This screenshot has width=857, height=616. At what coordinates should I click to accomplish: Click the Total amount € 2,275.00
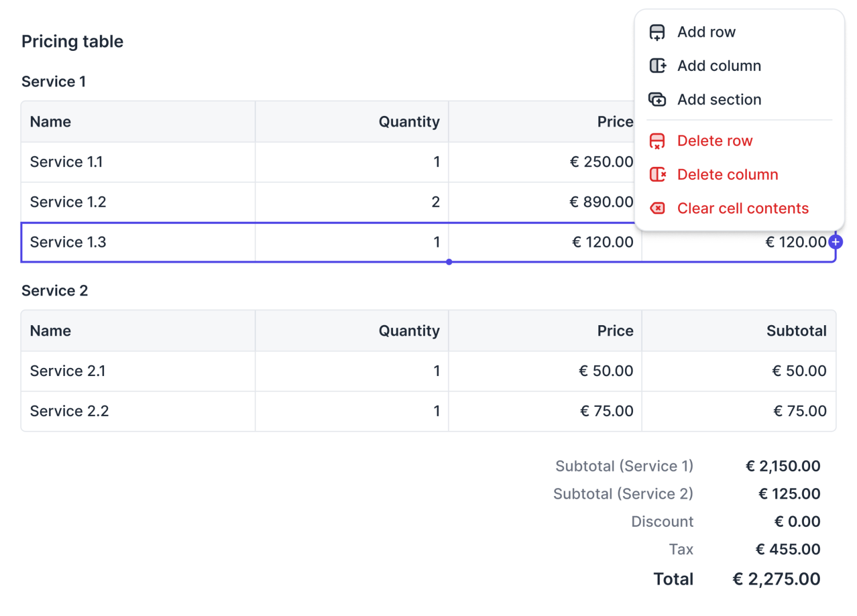[776, 579]
